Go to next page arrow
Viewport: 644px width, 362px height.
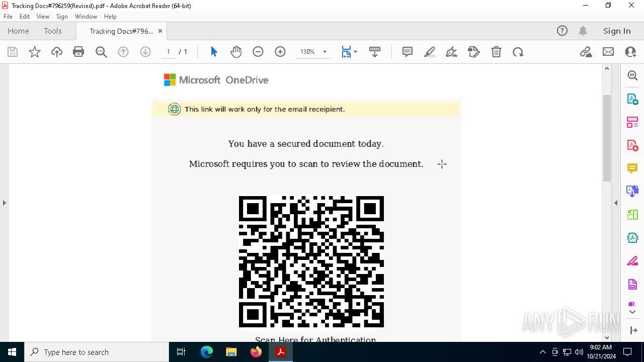pyautogui.click(x=145, y=52)
